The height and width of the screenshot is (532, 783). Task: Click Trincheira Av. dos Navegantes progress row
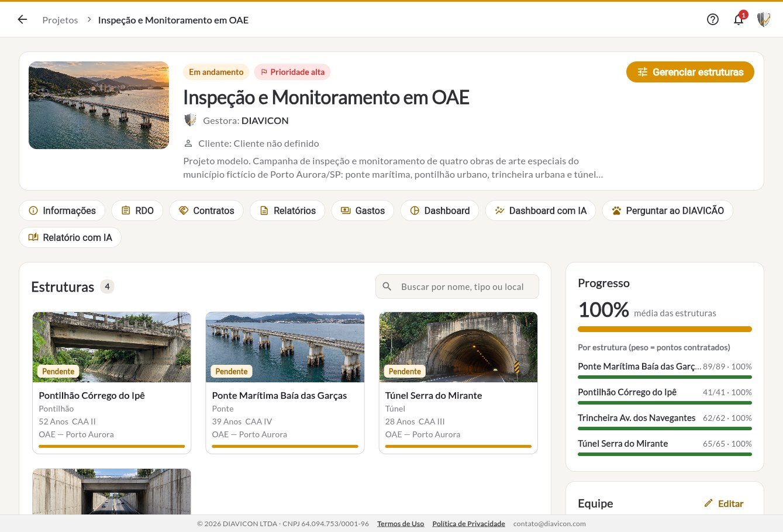665,422
